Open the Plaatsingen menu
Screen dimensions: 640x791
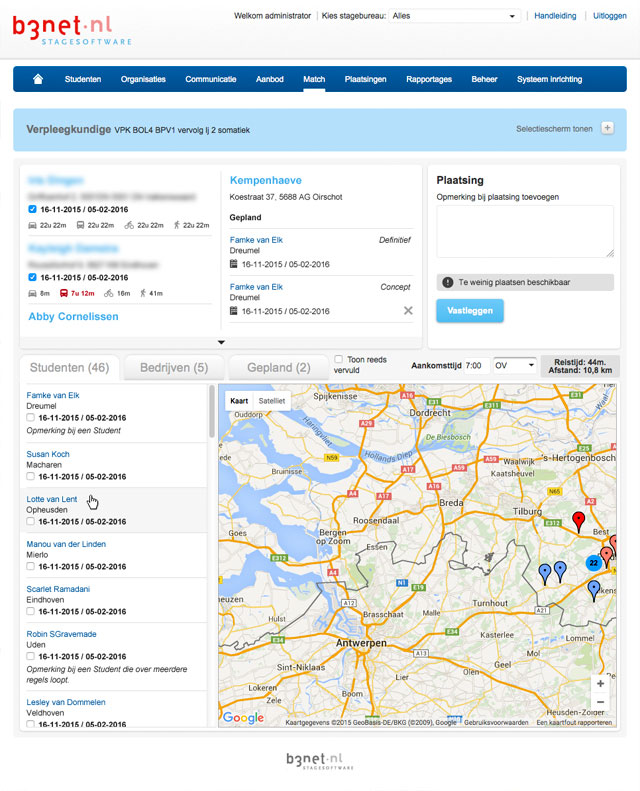tap(366, 79)
